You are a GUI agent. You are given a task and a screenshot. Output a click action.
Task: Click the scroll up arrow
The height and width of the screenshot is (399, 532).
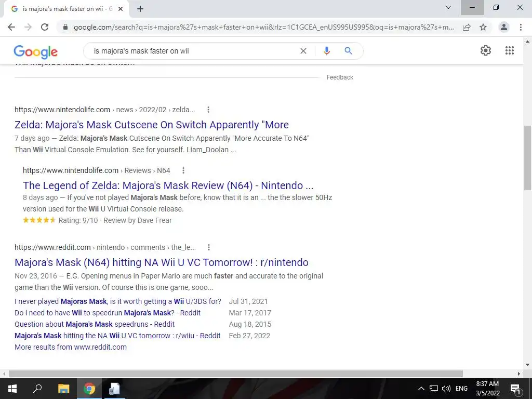(527, 42)
